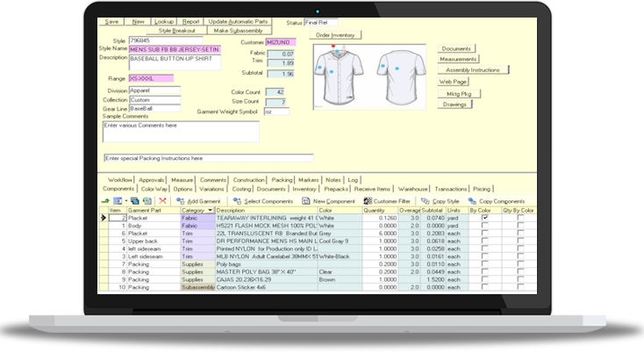The height and width of the screenshot is (353, 644).
Task: Select the Subassembly category cell
Action: click(x=198, y=287)
